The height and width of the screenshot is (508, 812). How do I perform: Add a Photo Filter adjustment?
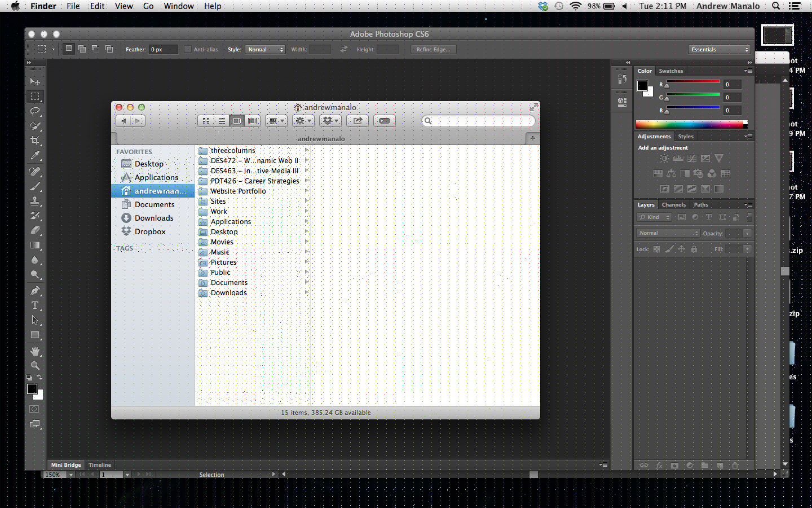click(698, 174)
